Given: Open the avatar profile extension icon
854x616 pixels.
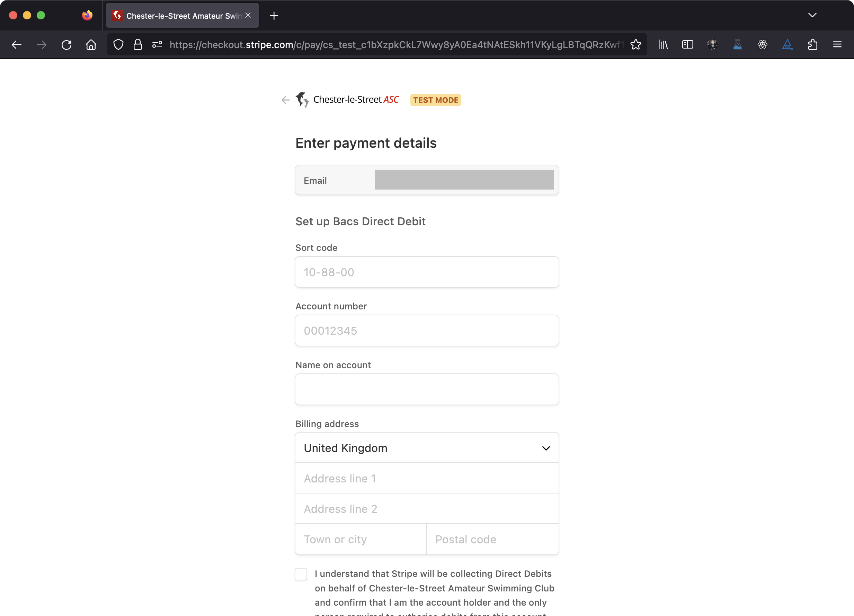Looking at the screenshot, I should [712, 45].
